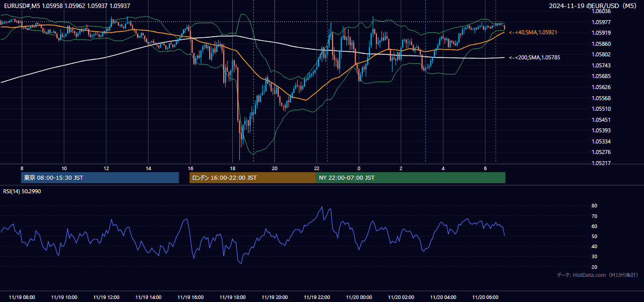Click the 11/19 18:00 time label

click(x=232, y=297)
